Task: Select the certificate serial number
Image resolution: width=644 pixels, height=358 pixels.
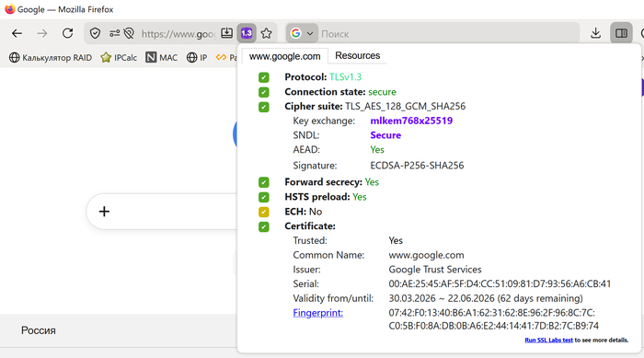Action: coord(500,283)
